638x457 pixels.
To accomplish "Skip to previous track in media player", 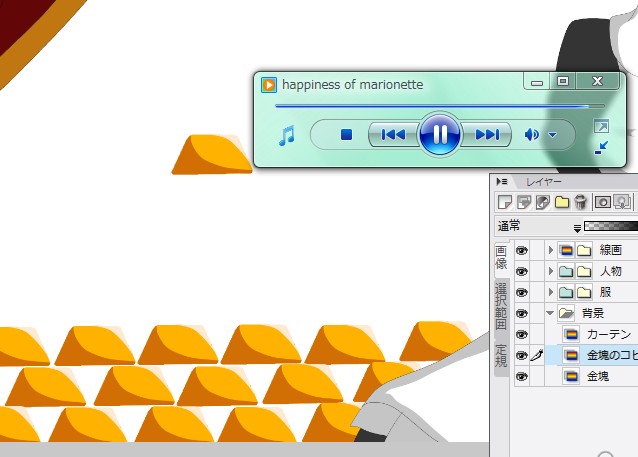I will point(393,134).
